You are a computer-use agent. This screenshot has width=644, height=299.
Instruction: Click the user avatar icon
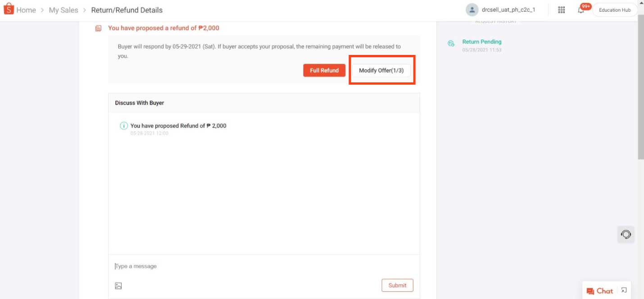pyautogui.click(x=472, y=9)
